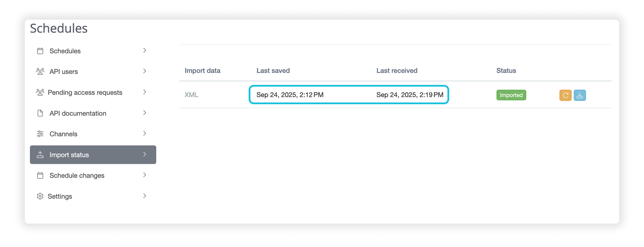644x247 pixels.
Task: Expand the Settings chevron arrow
Action: coord(145,196)
